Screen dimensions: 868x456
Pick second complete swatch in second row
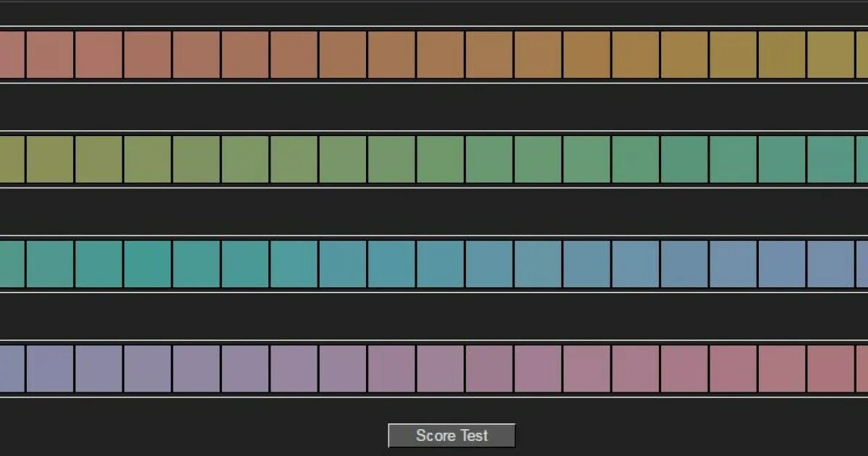coord(98,159)
